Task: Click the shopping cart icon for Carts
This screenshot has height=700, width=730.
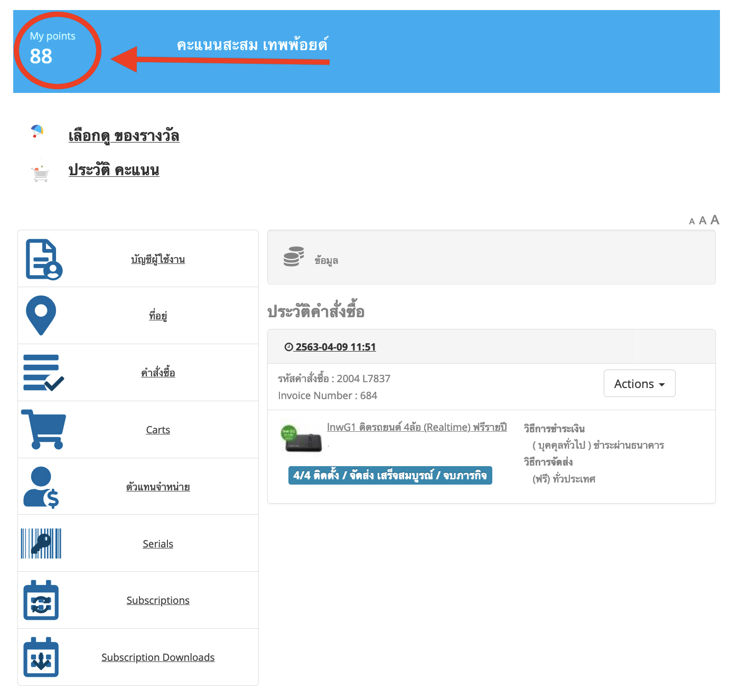Action: [x=43, y=429]
